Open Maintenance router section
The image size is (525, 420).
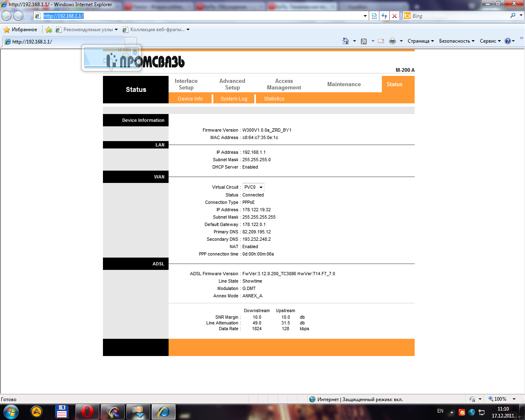coord(344,84)
